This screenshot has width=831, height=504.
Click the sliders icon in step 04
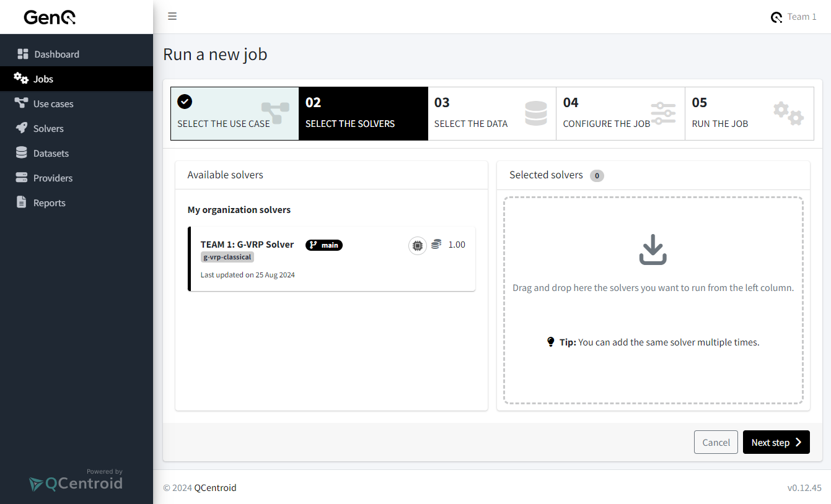click(x=663, y=114)
